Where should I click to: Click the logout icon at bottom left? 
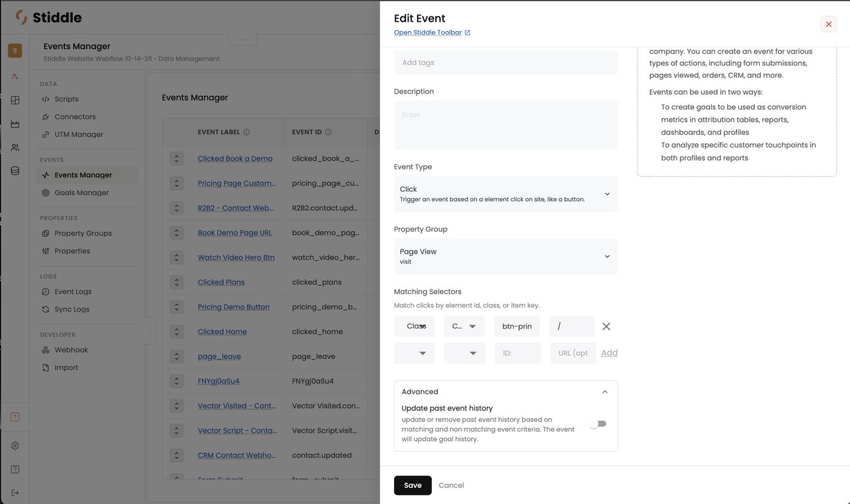pos(15,492)
